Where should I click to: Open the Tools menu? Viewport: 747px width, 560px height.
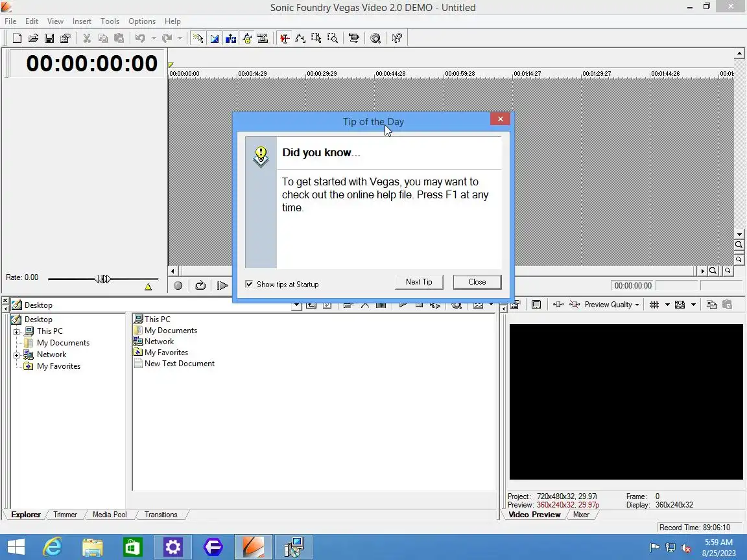(110, 21)
